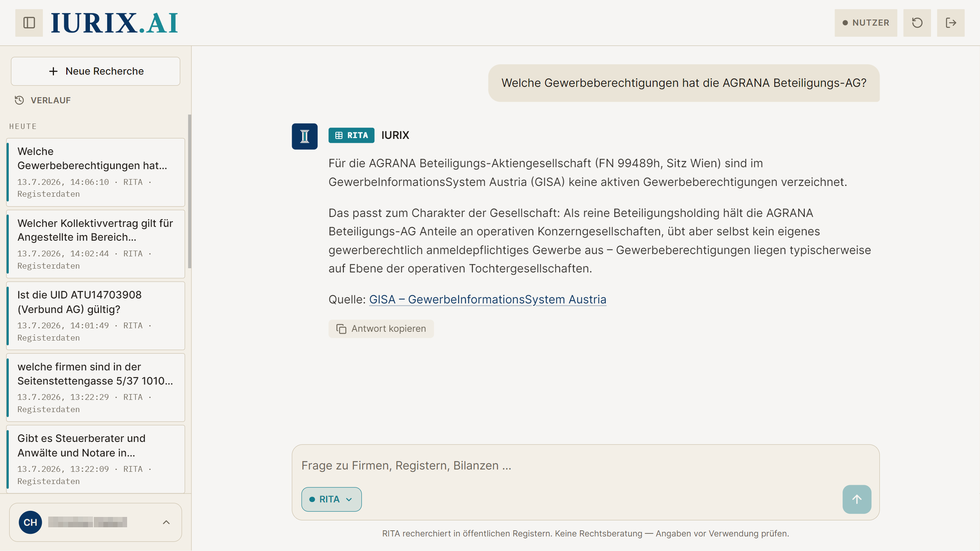Image resolution: width=980 pixels, height=551 pixels.
Task: Start a Neue Recherche
Action: (x=96, y=71)
